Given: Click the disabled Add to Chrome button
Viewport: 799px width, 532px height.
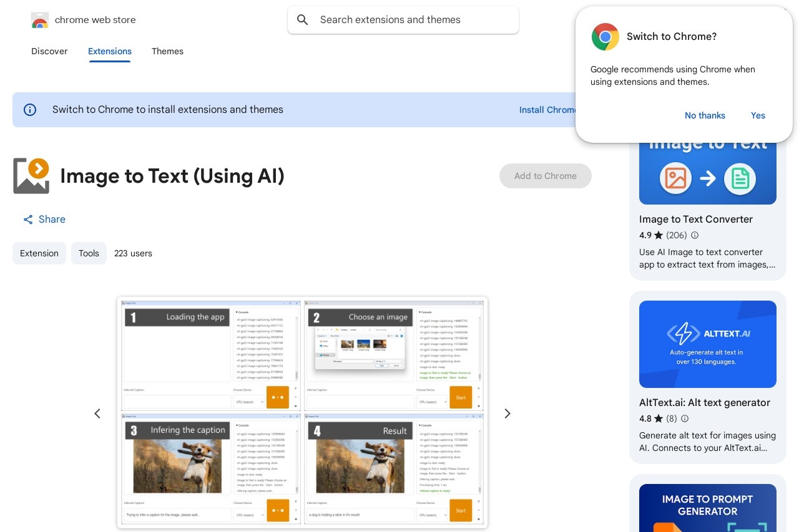Looking at the screenshot, I should coord(546,176).
